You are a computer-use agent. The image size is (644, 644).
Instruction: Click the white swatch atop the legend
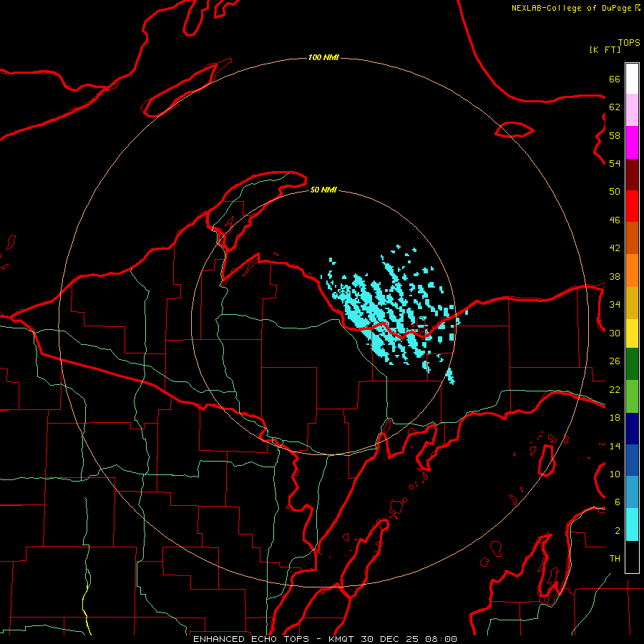point(632,79)
